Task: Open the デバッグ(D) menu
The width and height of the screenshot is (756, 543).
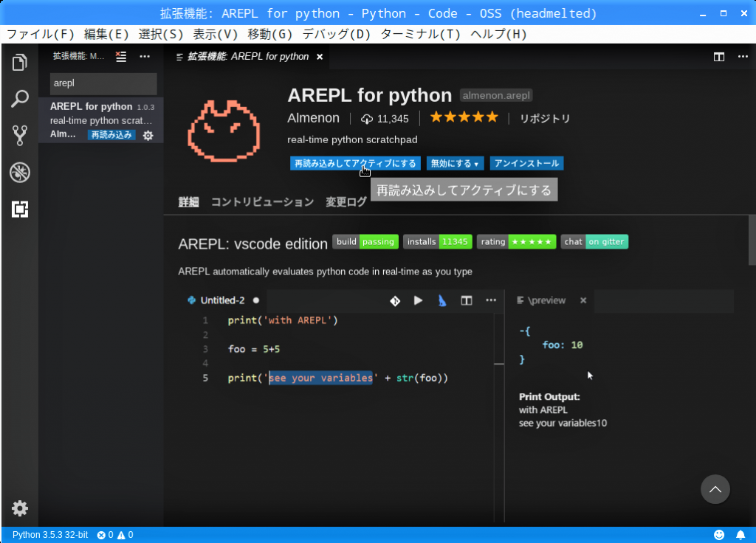Action: pyautogui.click(x=337, y=34)
